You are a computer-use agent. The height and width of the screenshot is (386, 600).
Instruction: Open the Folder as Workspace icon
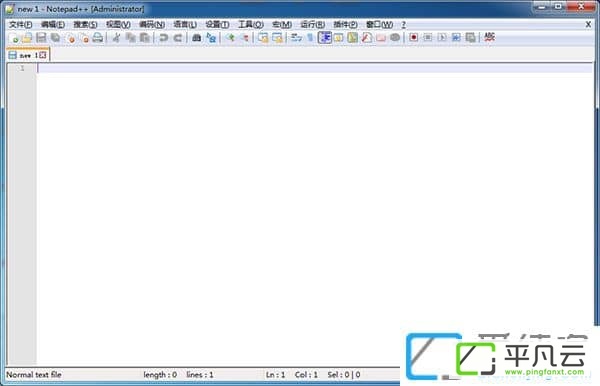point(381,37)
